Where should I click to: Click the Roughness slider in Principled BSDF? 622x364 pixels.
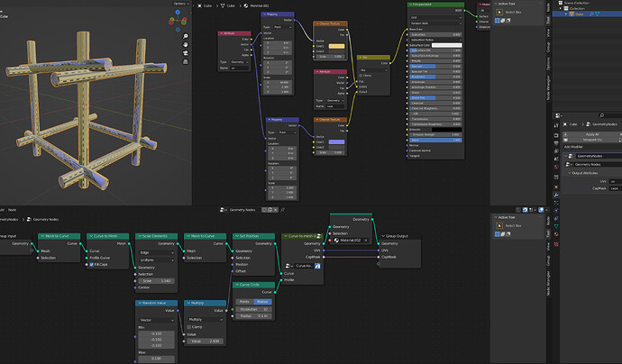pyautogui.click(x=435, y=77)
